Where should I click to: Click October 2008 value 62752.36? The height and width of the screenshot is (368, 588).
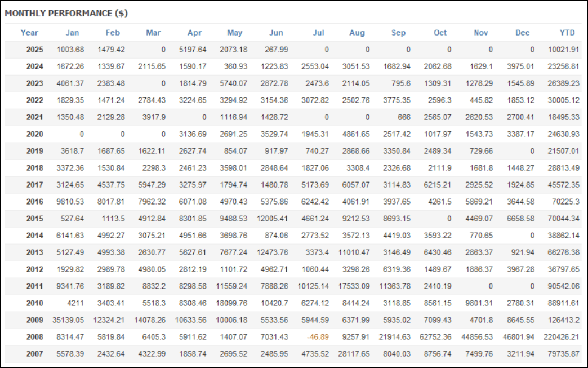tap(435, 337)
